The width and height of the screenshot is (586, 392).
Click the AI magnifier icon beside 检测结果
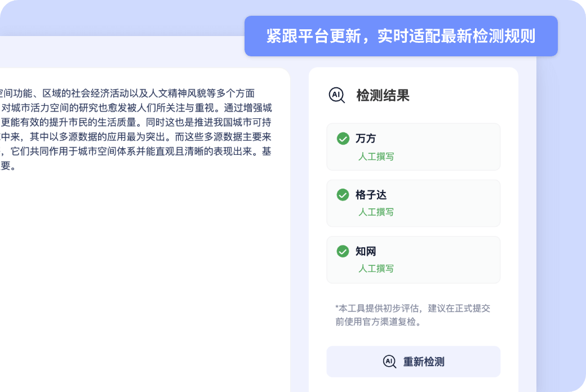coord(337,95)
